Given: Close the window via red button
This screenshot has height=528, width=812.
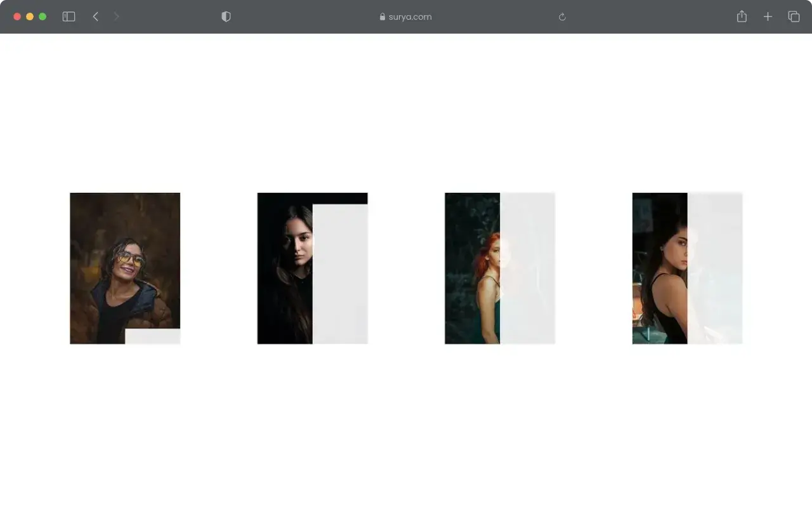Looking at the screenshot, I should point(16,16).
